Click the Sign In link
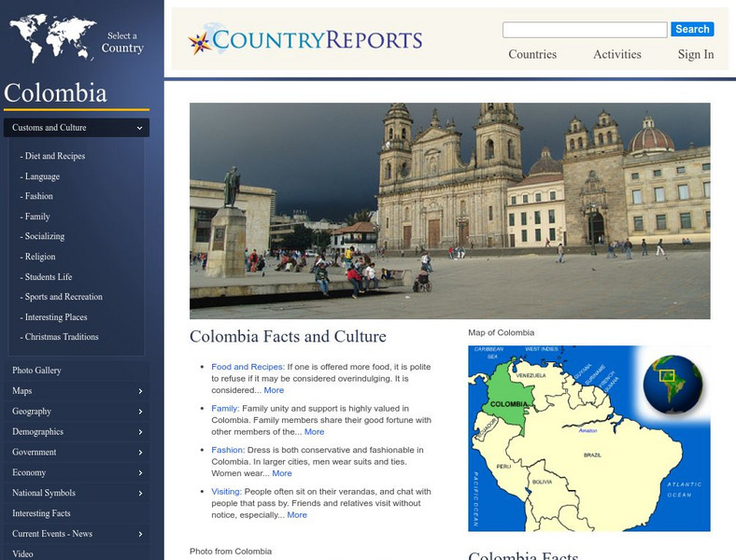Image resolution: width=736 pixels, height=560 pixels. point(696,54)
